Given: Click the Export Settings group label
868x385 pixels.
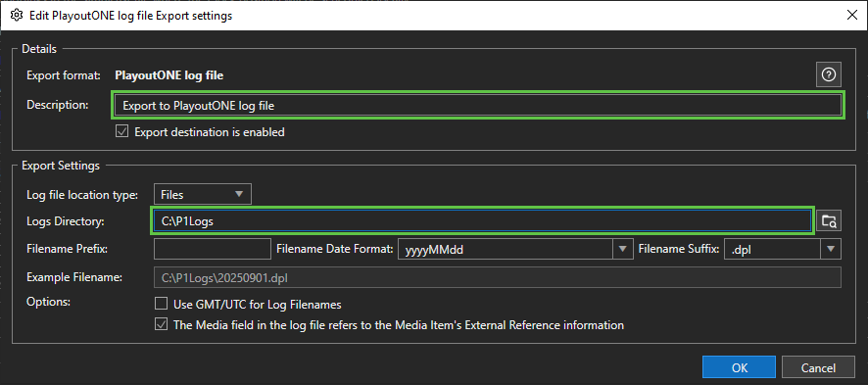Looking at the screenshot, I should click(x=61, y=165).
